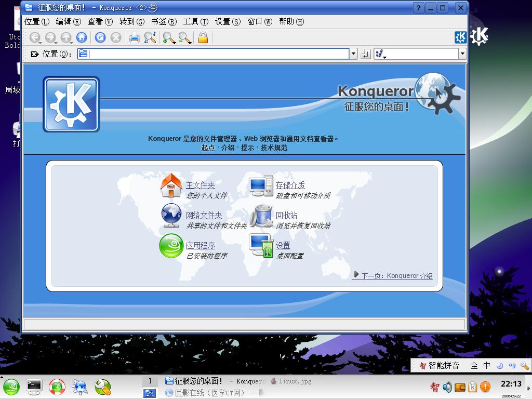This screenshot has width=532, height=399.
Task: Follow the 存储介质 link
Action: coord(290,185)
